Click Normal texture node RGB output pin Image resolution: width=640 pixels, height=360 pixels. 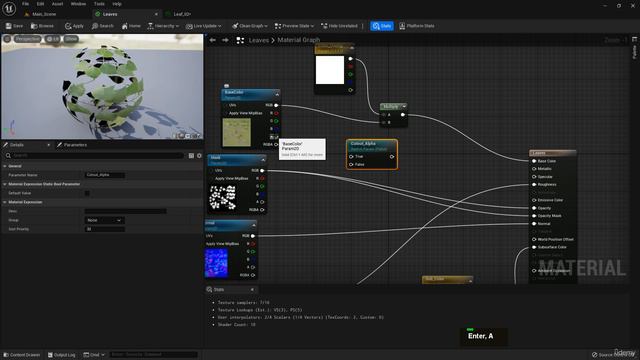[x=253, y=236]
